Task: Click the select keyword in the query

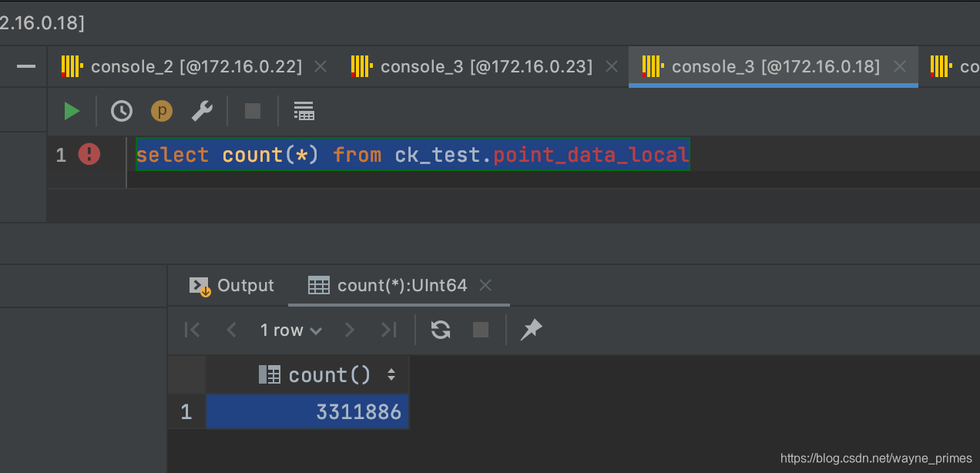Action: point(173,155)
